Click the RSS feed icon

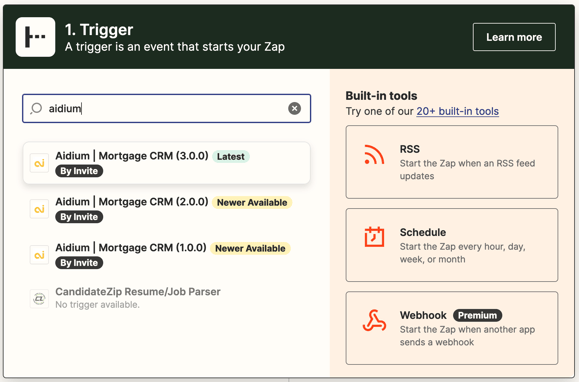pos(374,155)
